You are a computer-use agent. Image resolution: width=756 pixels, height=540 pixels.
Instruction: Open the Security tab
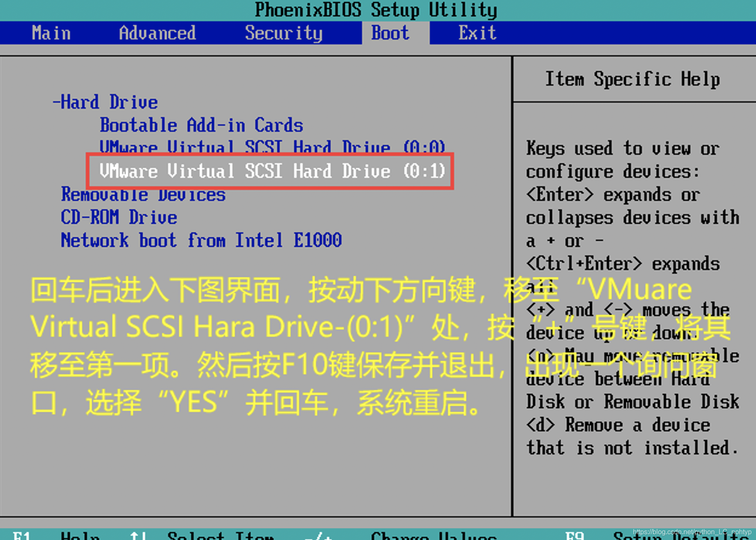pos(283,33)
